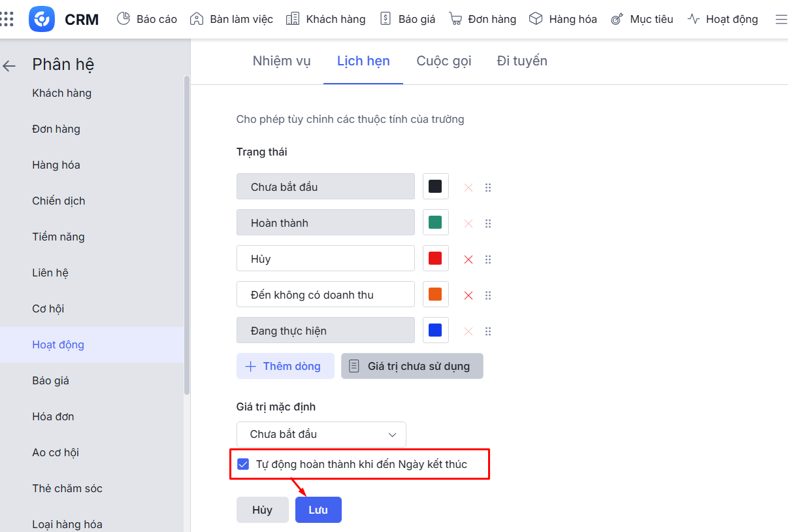Open the Khách hàng top menu
The height and width of the screenshot is (532, 788).
click(x=326, y=19)
